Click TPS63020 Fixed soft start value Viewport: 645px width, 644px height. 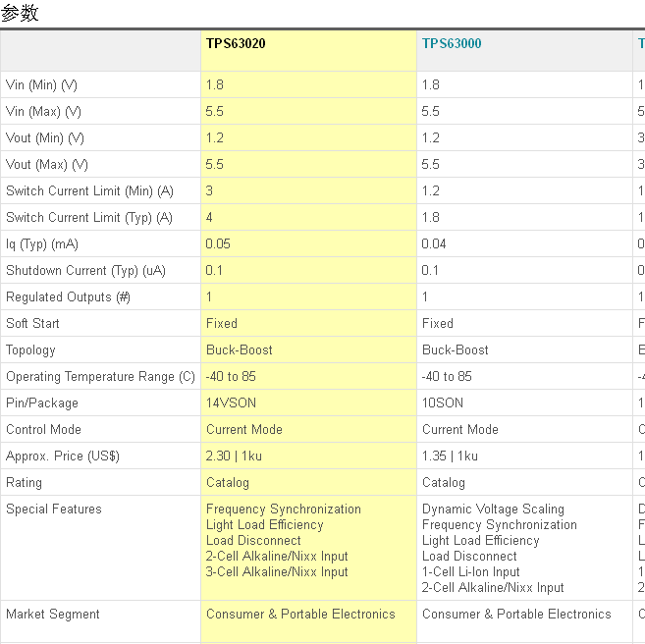tap(222, 323)
